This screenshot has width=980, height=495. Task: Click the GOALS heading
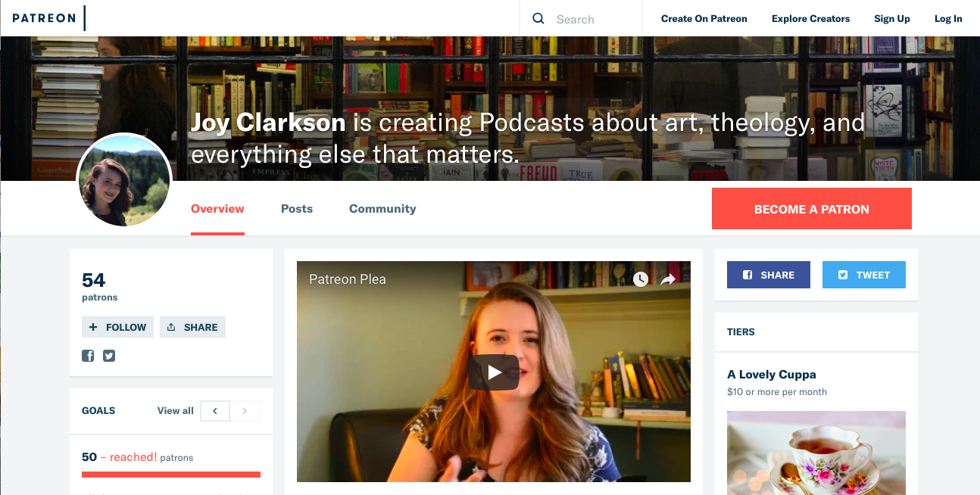point(98,411)
